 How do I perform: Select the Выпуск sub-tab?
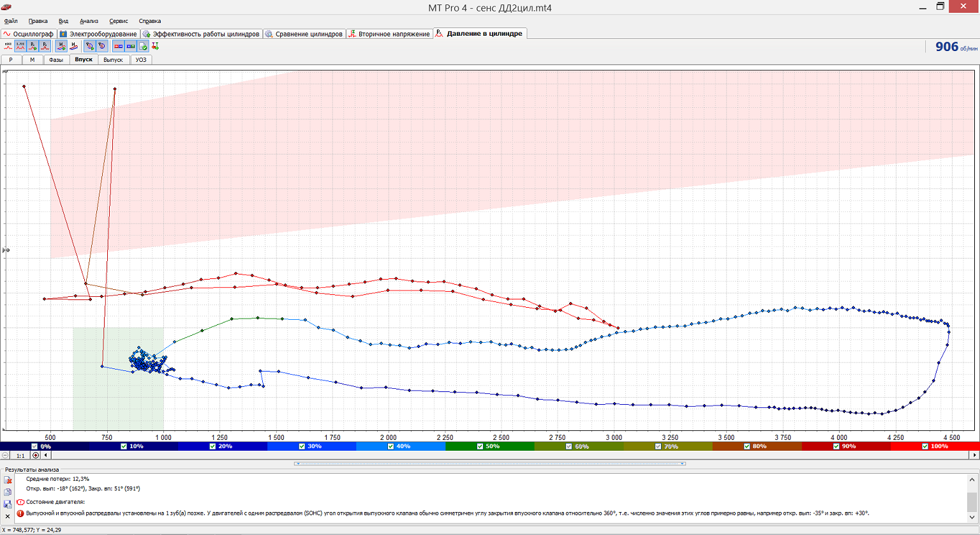pos(113,59)
